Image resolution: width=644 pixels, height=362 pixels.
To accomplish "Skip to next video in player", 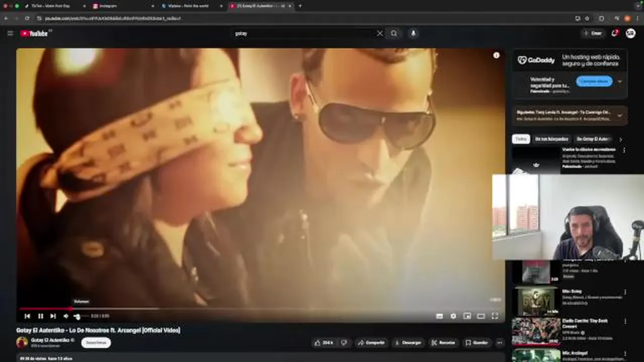I will (53, 316).
